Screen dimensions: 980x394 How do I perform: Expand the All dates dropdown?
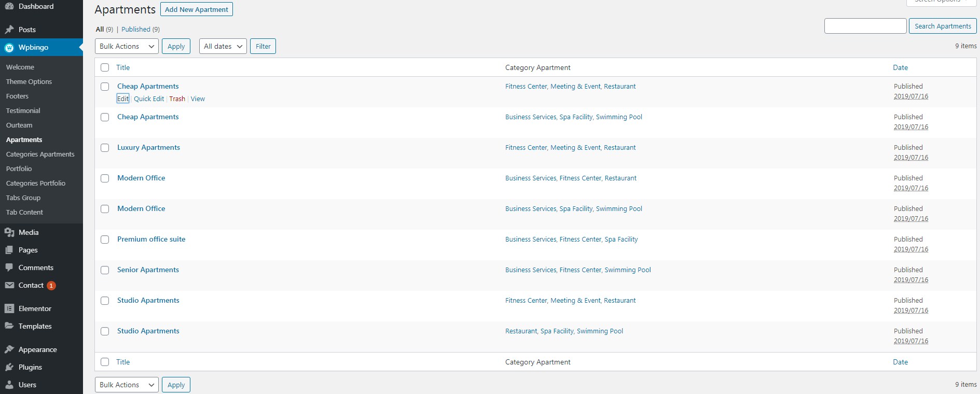pos(223,46)
